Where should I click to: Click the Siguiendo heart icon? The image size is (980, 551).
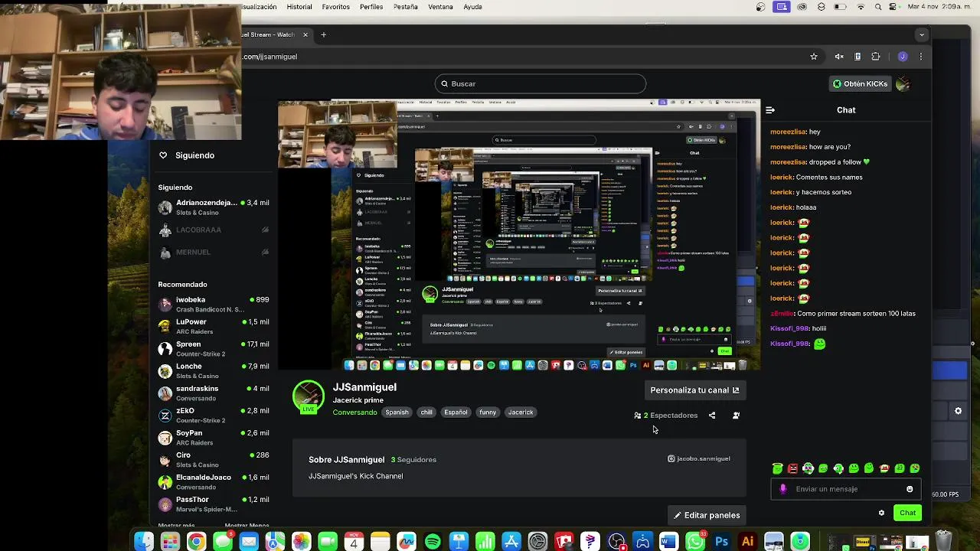163,155
